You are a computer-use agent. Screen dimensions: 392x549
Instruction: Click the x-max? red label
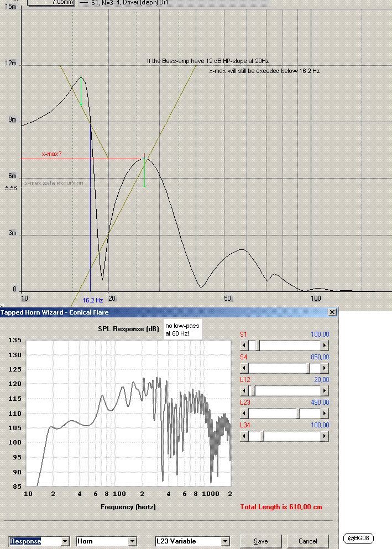click(51, 154)
